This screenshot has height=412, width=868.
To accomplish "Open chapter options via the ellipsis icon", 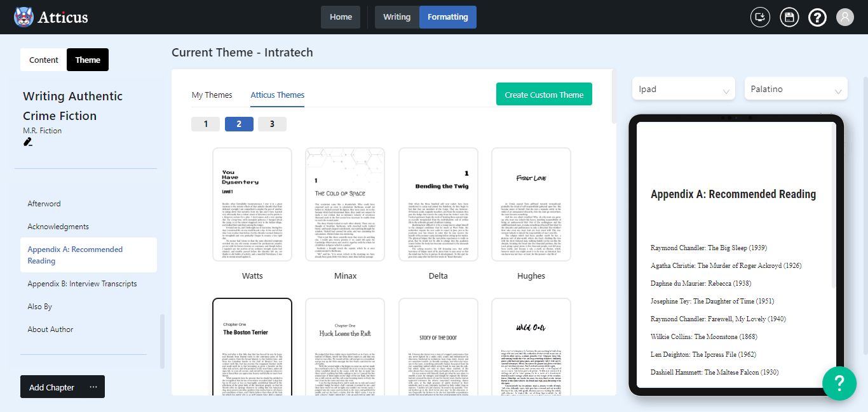I will click(x=93, y=387).
